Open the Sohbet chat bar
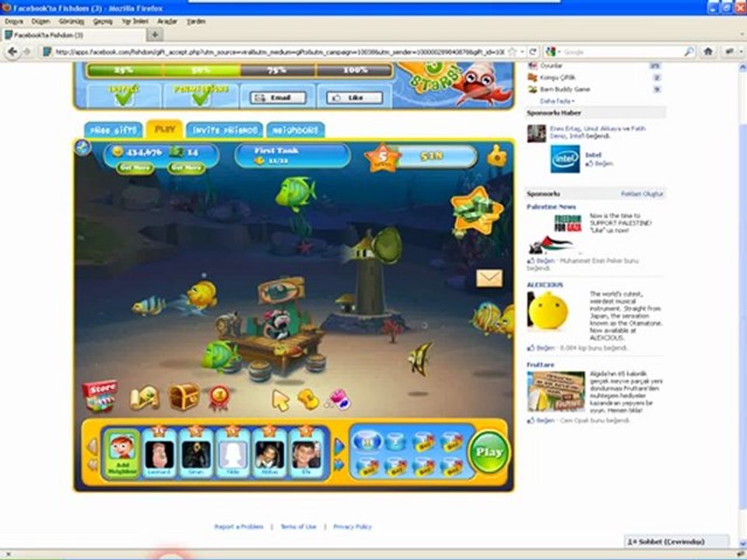 pyautogui.click(x=676, y=541)
